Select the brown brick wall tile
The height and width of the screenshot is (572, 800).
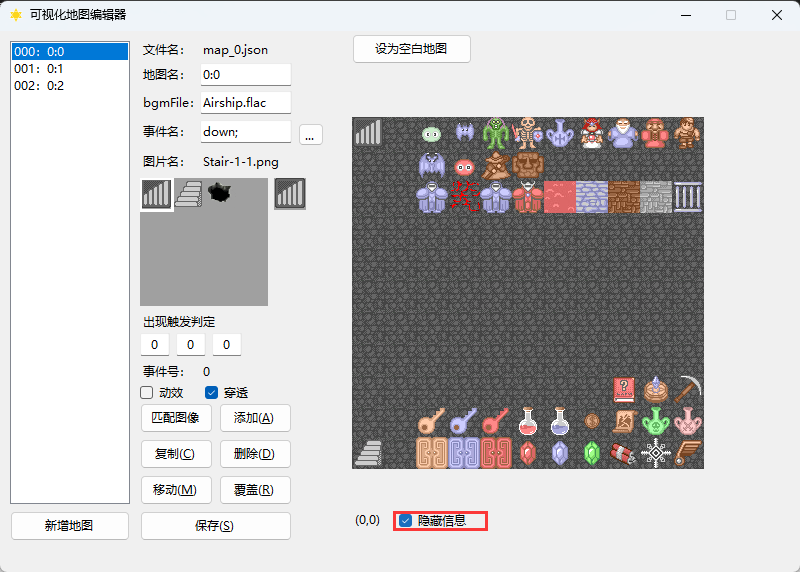[623, 197]
